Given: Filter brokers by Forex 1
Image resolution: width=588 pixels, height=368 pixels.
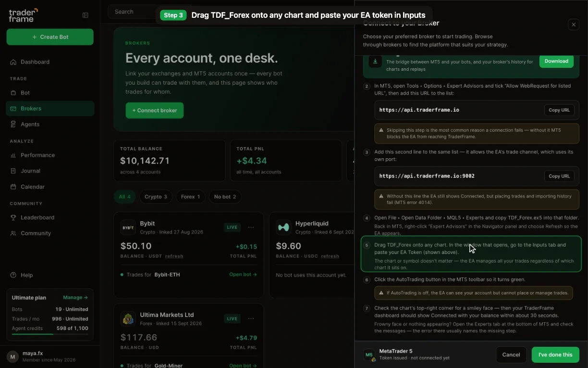Looking at the screenshot, I should [x=191, y=197].
